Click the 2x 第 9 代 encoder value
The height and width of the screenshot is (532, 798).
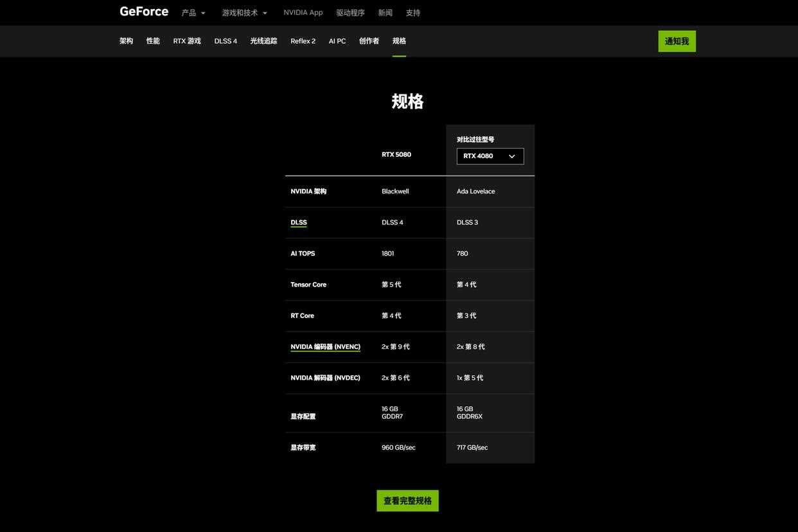396,347
